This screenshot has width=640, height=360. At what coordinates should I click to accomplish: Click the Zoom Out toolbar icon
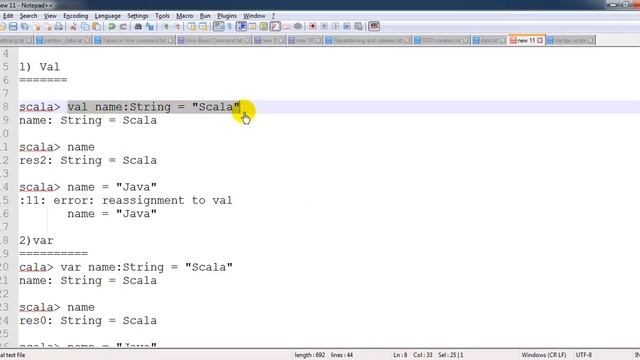coord(177,27)
